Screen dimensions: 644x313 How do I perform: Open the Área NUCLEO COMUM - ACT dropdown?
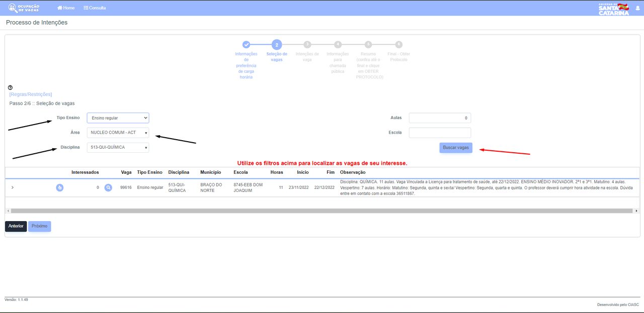[118, 133]
